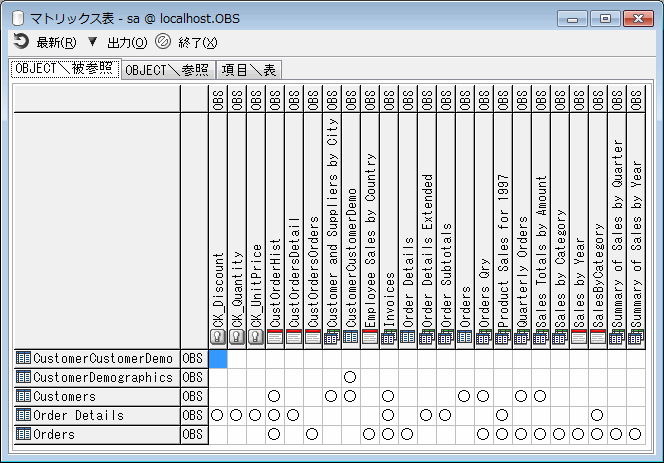Image resolution: width=664 pixels, height=463 pixels.
Task: Click the icon under CK_Discount column header
Action: coord(217,338)
